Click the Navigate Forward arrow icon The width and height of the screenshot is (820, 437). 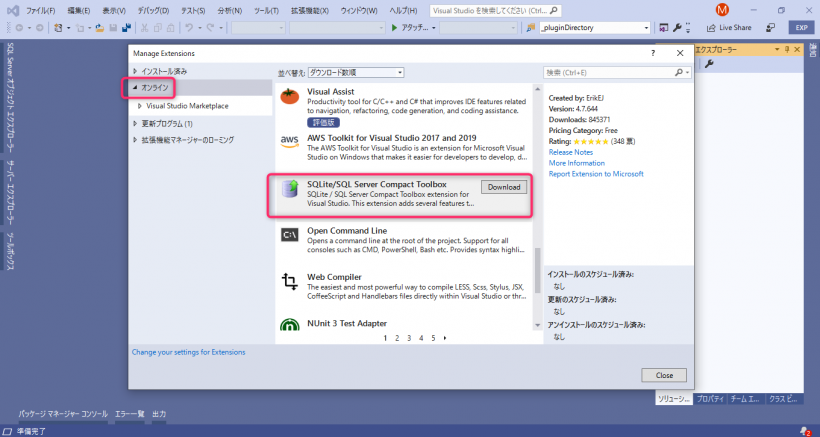point(39,28)
